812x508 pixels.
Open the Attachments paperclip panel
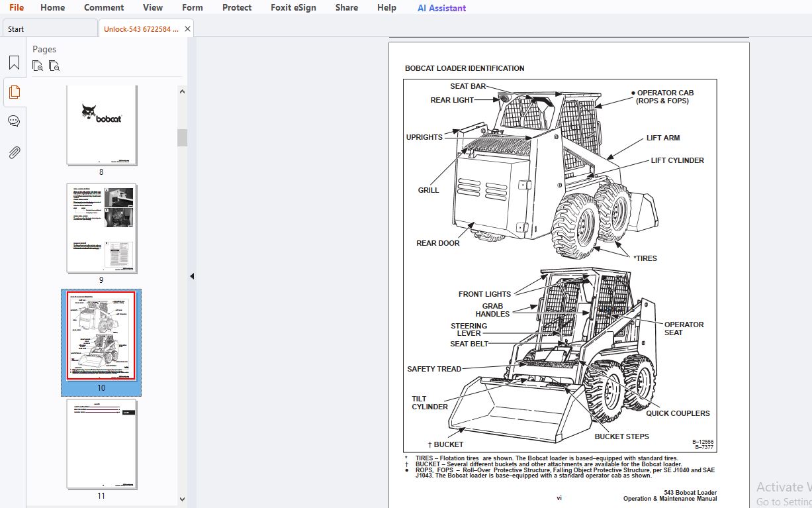pyautogui.click(x=14, y=152)
